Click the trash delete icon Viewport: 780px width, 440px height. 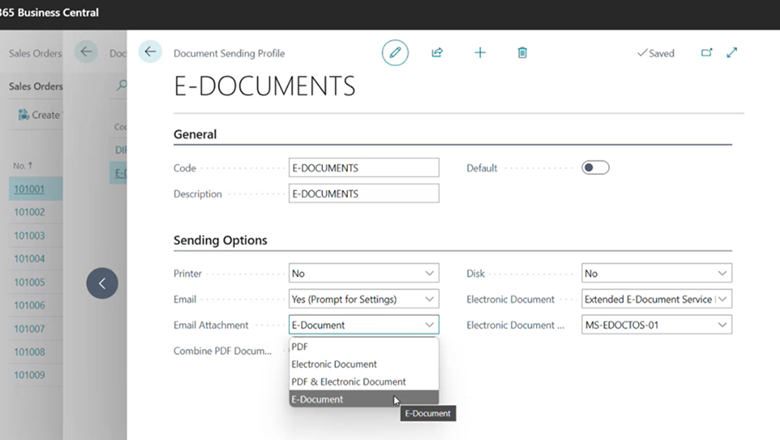tap(522, 53)
